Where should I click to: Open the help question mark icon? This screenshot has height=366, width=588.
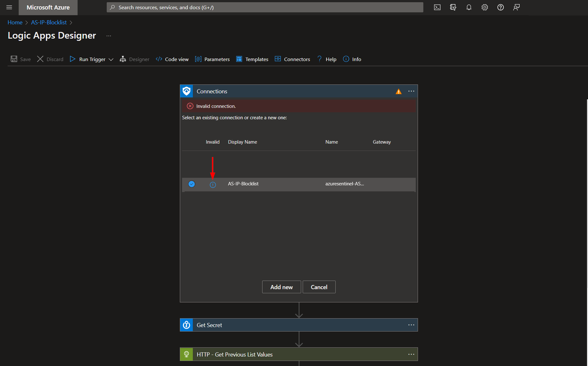(501, 7)
